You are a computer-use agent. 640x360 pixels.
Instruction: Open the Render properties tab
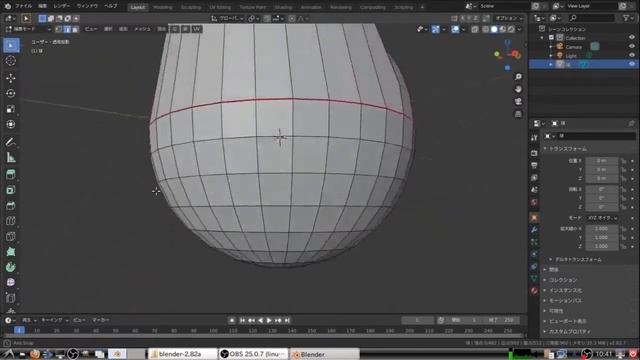click(534, 153)
